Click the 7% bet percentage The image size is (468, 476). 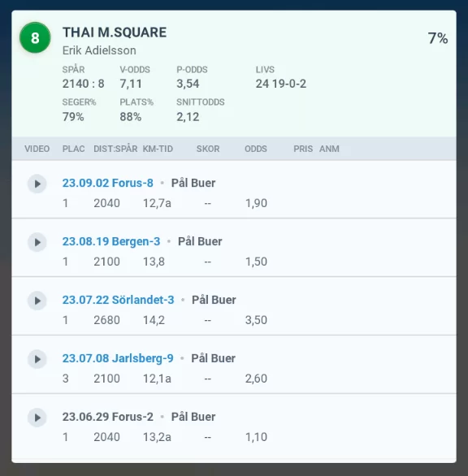[x=438, y=38]
